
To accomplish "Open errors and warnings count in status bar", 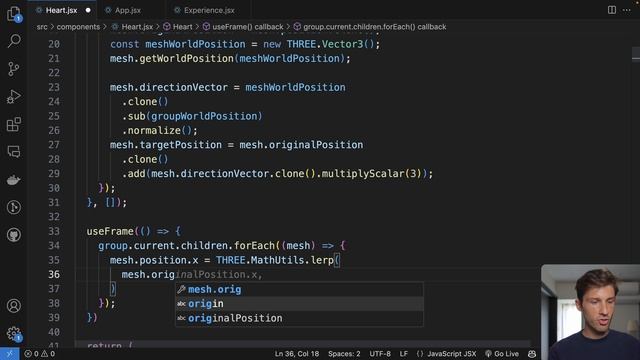I will pyautogui.click(x=40, y=354).
